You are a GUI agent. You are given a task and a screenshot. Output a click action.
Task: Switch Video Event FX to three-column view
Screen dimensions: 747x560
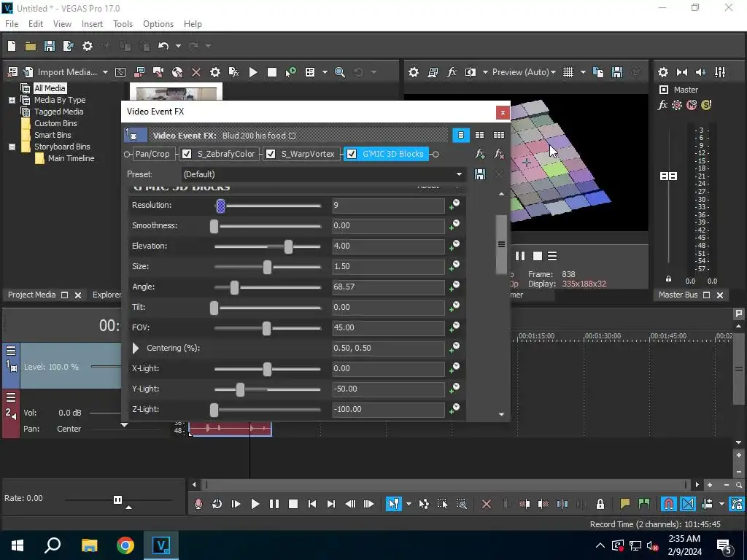(x=499, y=135)
